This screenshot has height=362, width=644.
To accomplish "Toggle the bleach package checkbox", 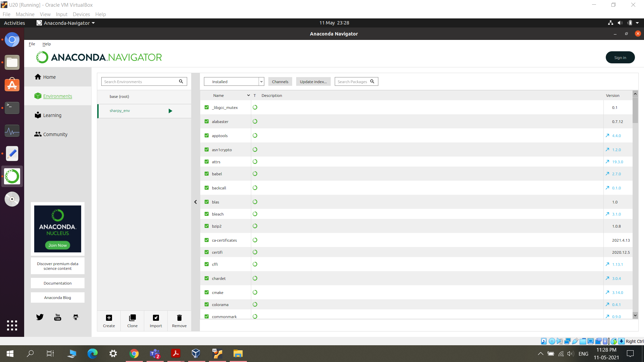I will coord(207,214).
